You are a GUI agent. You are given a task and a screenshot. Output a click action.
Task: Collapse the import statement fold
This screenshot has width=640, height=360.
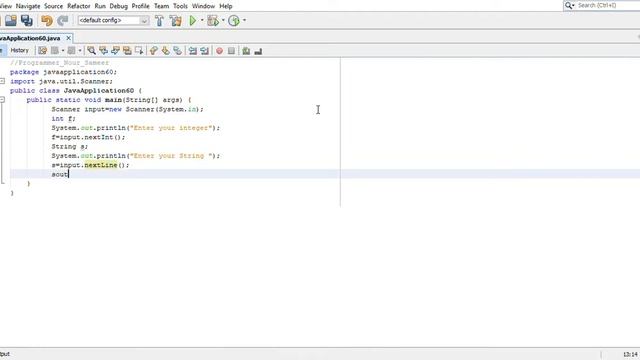[2, 81]
